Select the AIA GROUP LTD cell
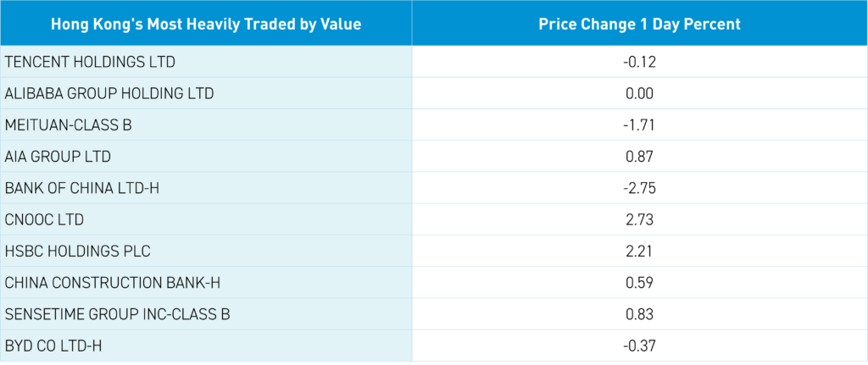 pyautogui.click(x=58, y=156)
